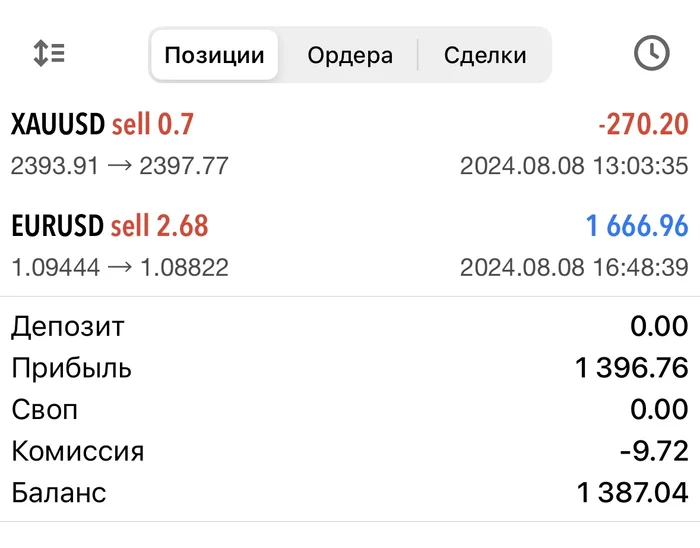Viewport: 700px width, 548px height.
Task: Tap the balance amount 1 387.04
Action: tap(632, 493)
